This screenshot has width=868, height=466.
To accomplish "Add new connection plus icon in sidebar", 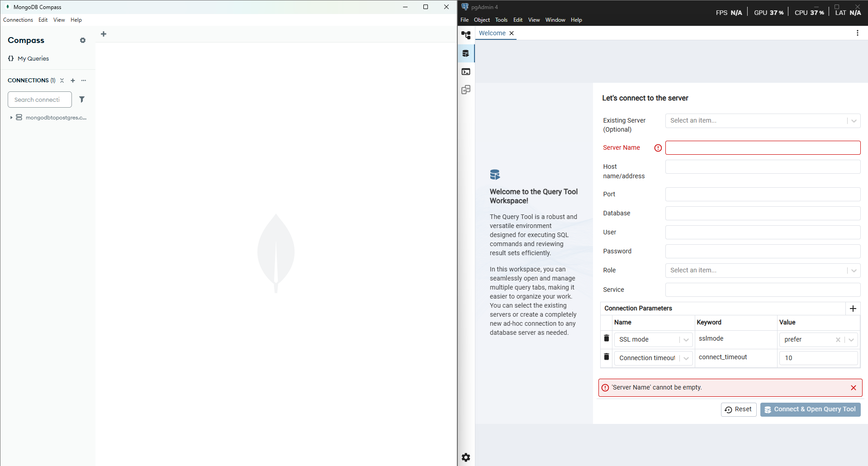I will tap(73, 81).
